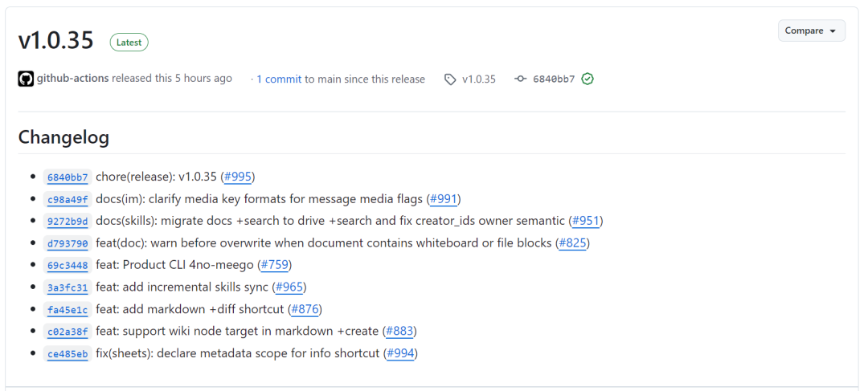This screenshot has width=868, height=391.
Task: Open pull request #759
Action: 275,265
